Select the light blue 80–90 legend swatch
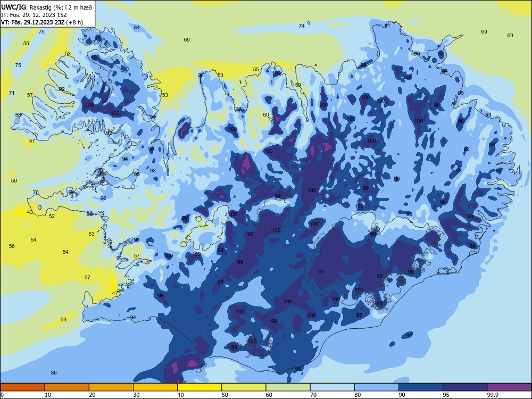The height and width of the screenshot is (399, 532). click(377, 387)
